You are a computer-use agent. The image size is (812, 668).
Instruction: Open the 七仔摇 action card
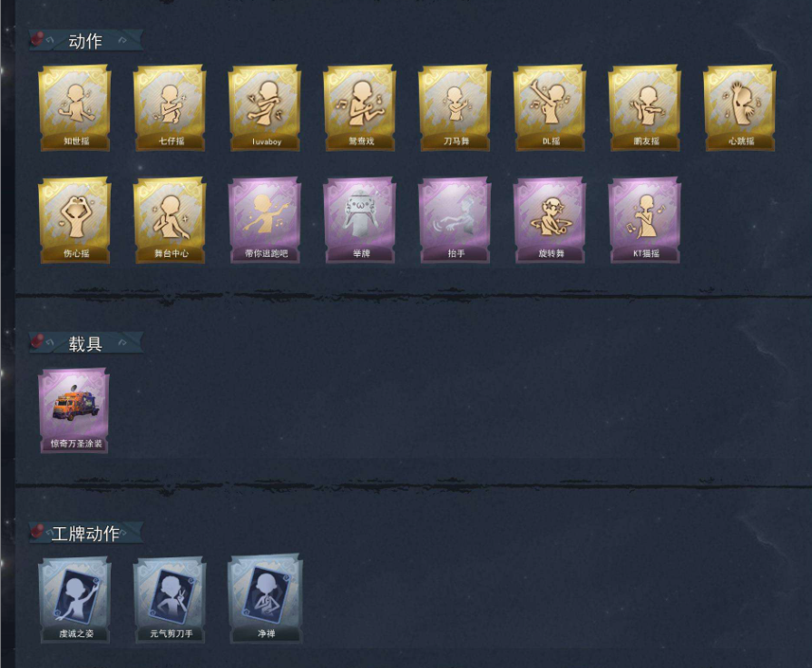[x=170, y=108]
